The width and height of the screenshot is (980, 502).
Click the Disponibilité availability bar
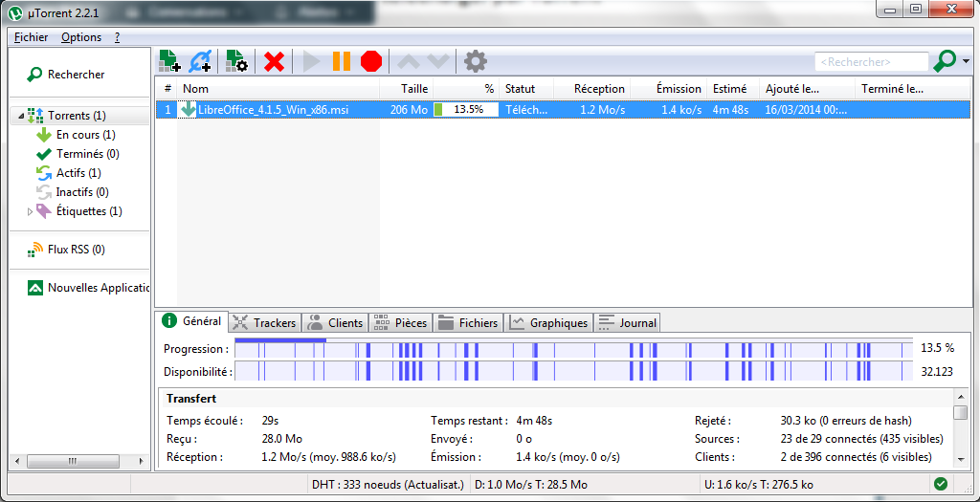click(x=573, y=372)
